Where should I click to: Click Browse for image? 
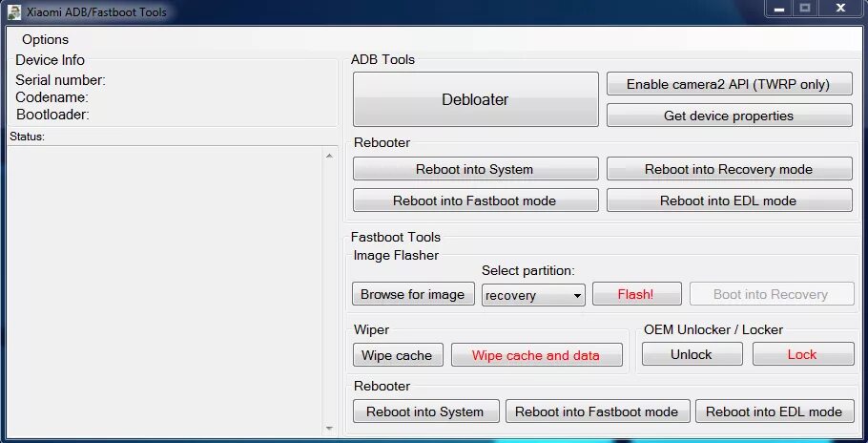(x=413, y=294)
